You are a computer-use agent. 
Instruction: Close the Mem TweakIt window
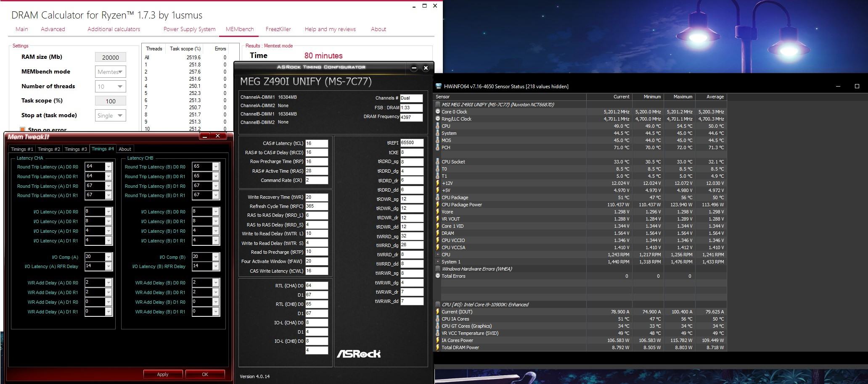[218, 136]
